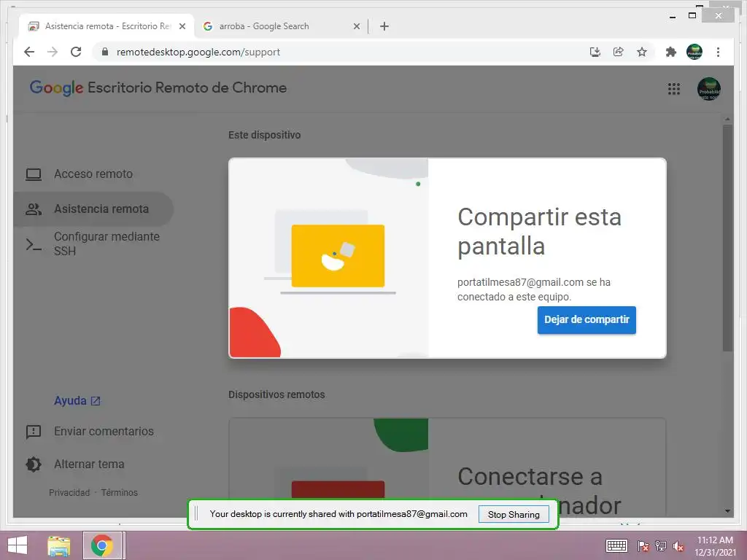This screenshot has width=747, height=560.
Task: Open the taskbar clock and date
Action: coord(715,546)
